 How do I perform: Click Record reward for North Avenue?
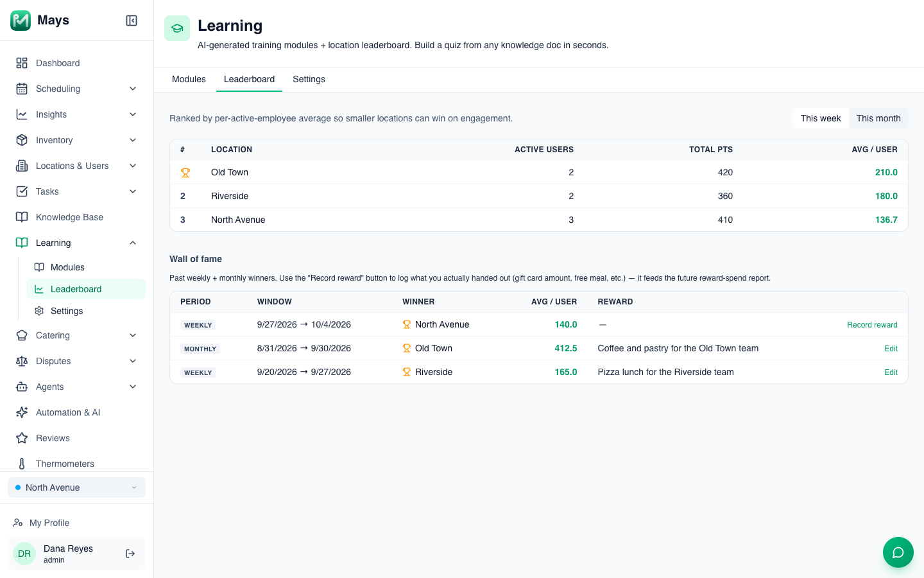point(872,325)
